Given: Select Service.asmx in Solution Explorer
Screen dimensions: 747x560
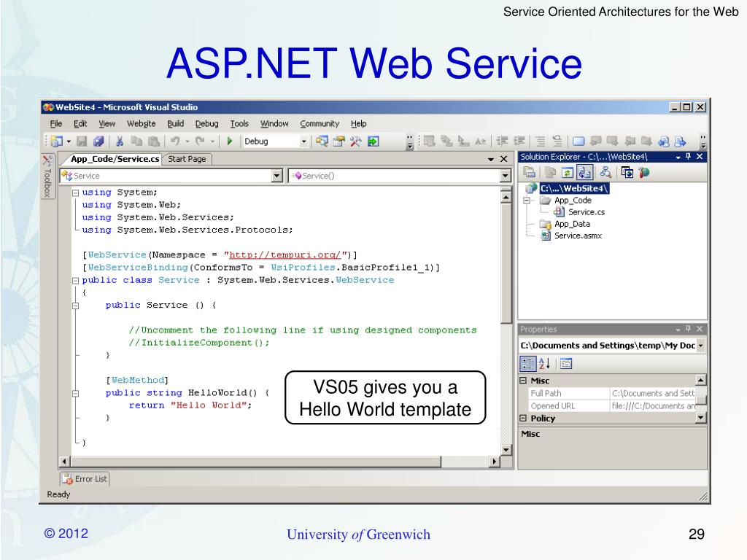Looking at the screenshot, I should click(578, 236).
